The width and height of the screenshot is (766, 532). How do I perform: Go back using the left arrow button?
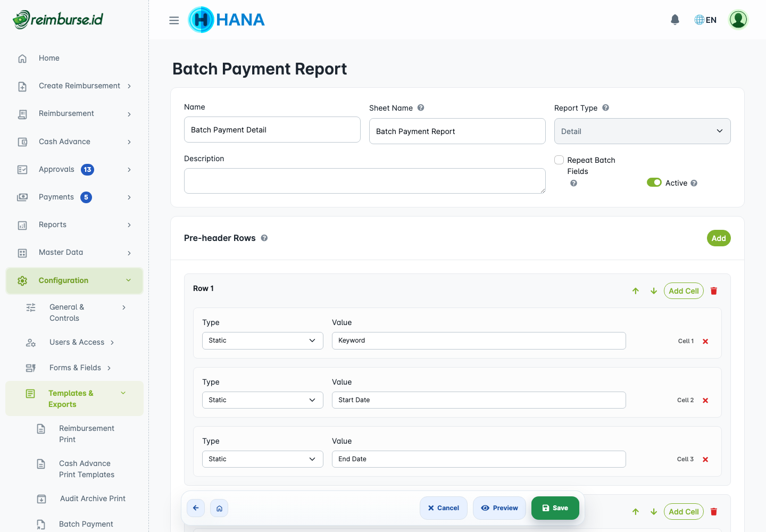tap(196, 508)
